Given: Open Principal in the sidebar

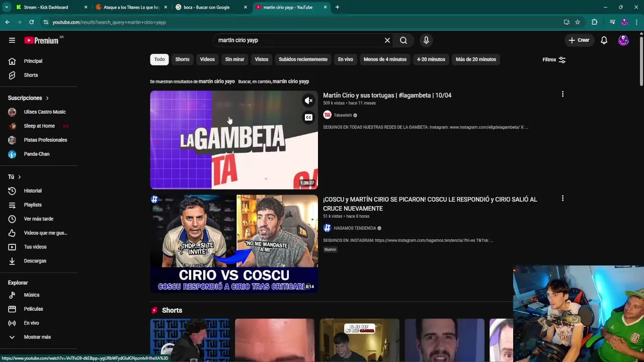Looking at the screenshot, I should pyautogui.click(x=39, y=61).
